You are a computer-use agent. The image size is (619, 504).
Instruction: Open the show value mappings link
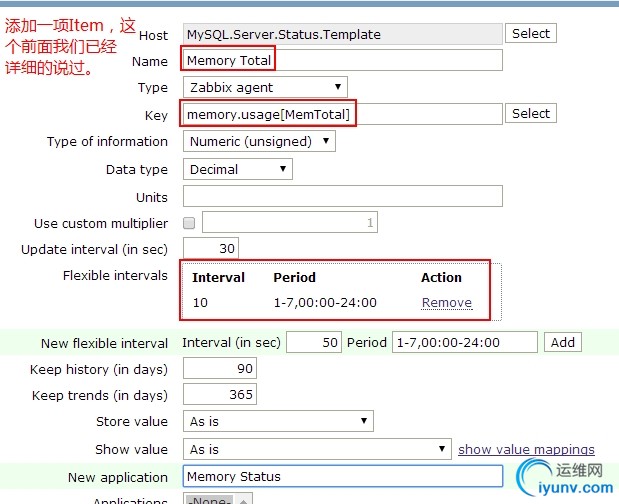pyautogui.click(x=526, y=450)
